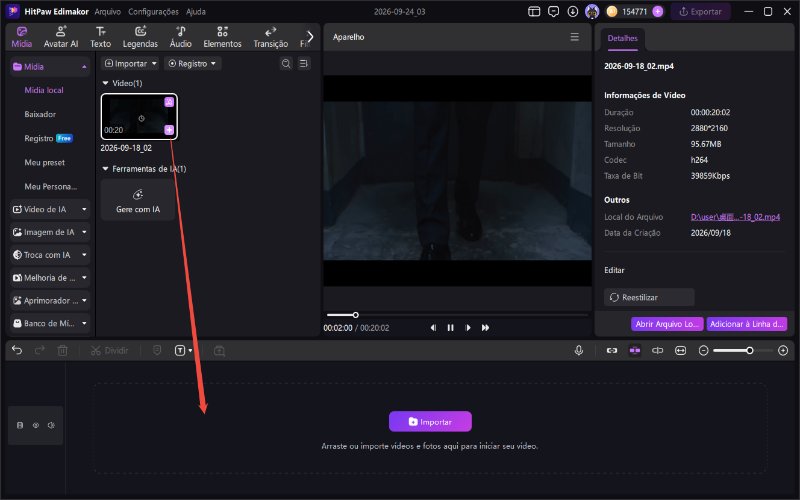Toggle the track lock icon
The width and height of the screenshot is (800, 500).
pos(20,425)
